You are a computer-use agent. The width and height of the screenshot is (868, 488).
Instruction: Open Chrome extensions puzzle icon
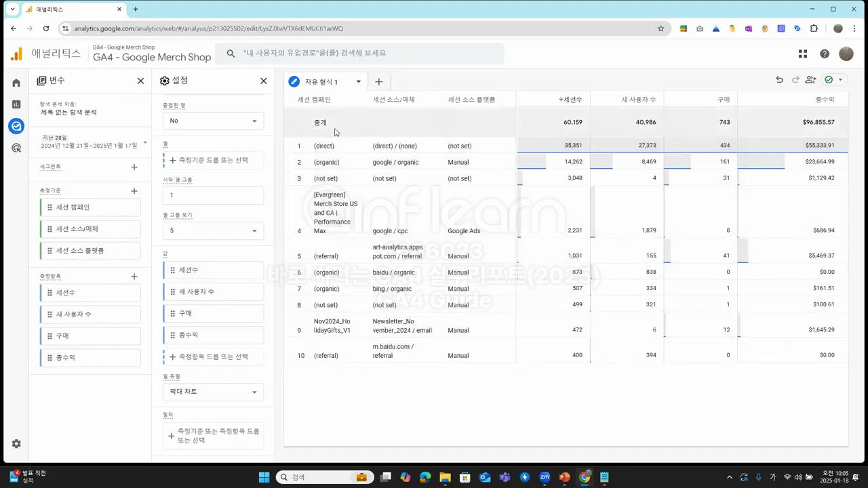click(814, 28)
